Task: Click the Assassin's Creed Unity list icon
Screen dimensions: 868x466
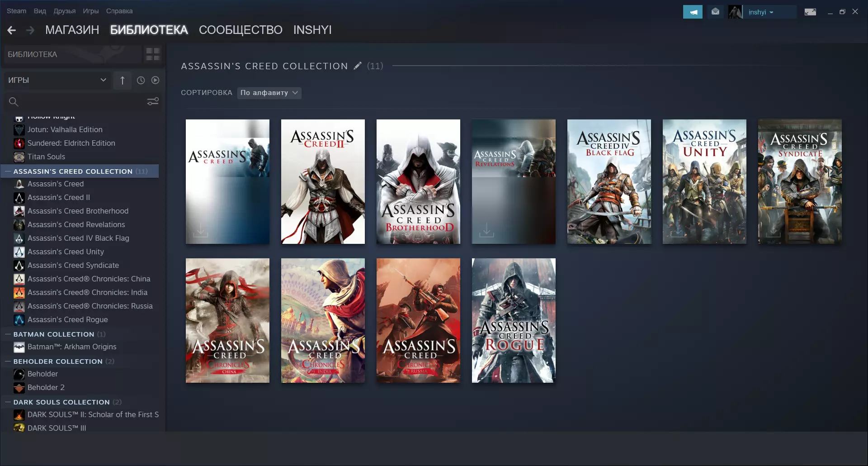Action: click(x=19, y=252)
